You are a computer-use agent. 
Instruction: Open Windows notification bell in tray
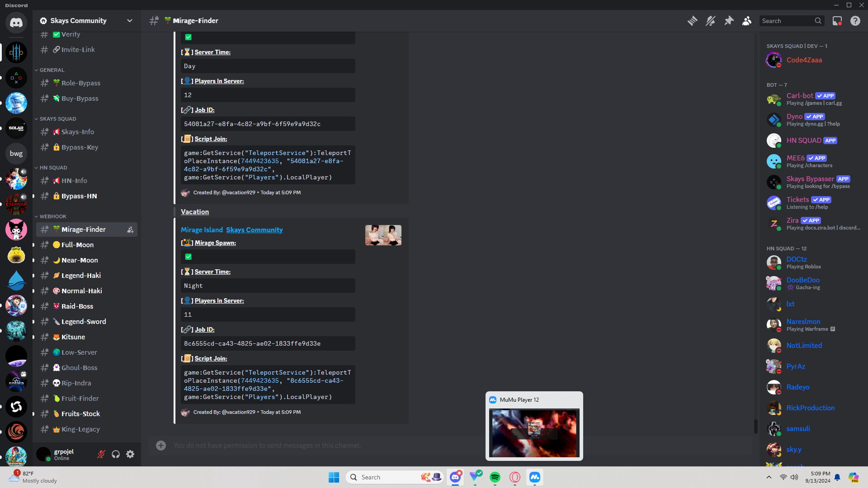click(837, 477)
